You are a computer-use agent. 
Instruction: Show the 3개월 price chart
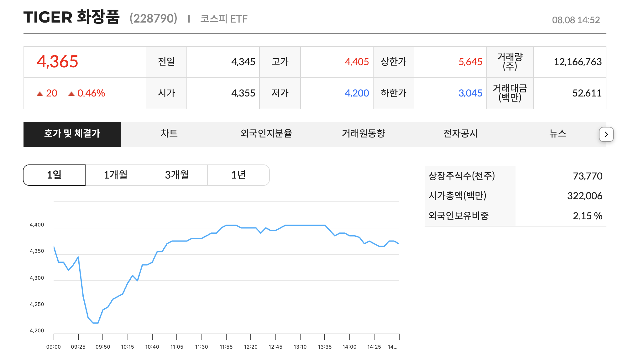pyautogui.click(x=177, y=175)
